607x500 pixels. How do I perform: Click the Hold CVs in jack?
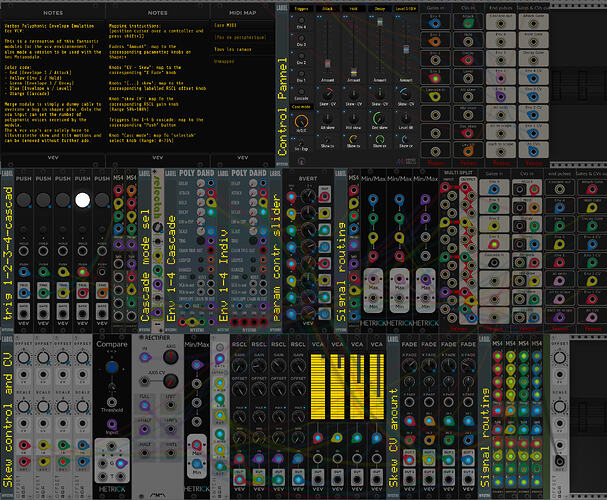point(468,41)
